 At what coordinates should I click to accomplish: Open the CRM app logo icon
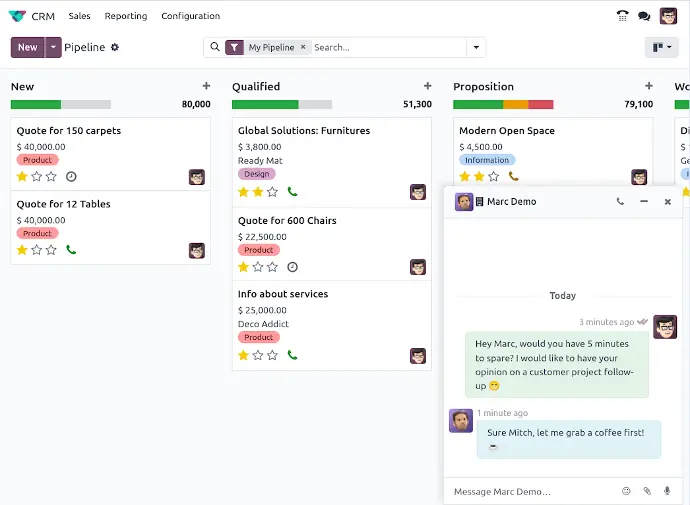(x=17, y=16)
